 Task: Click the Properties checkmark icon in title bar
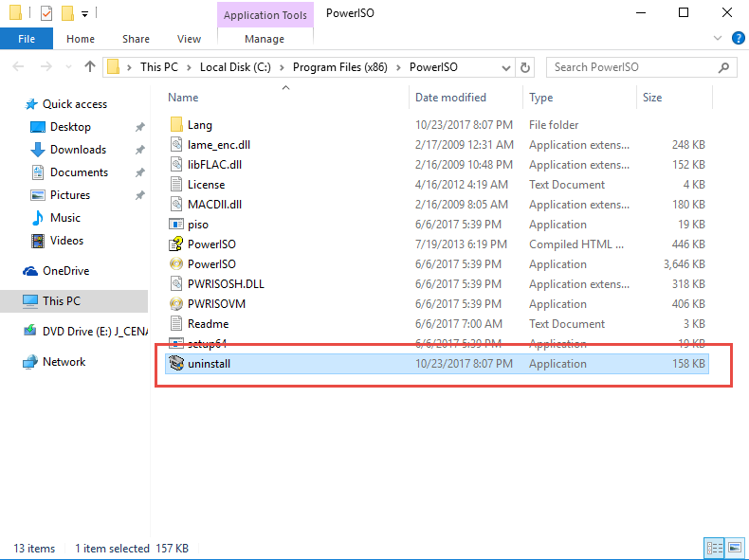[x=46, y=13]
